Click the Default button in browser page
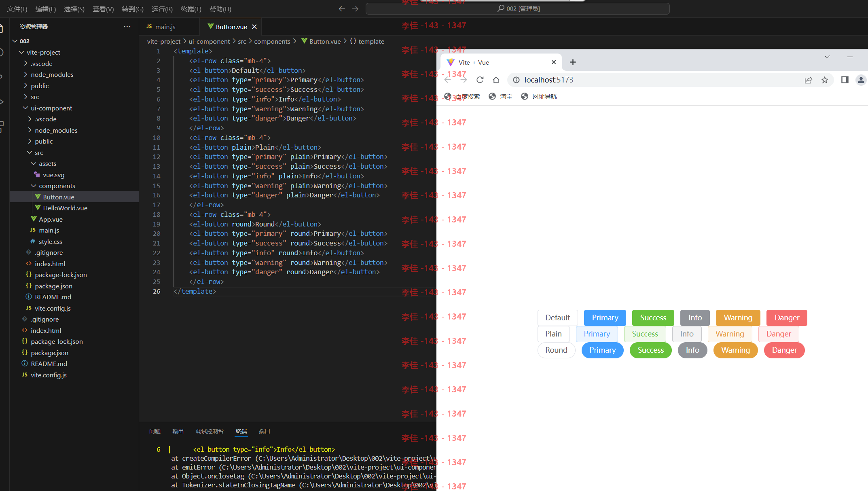Screen dimensions: 868x491 (x=557, y=317)
